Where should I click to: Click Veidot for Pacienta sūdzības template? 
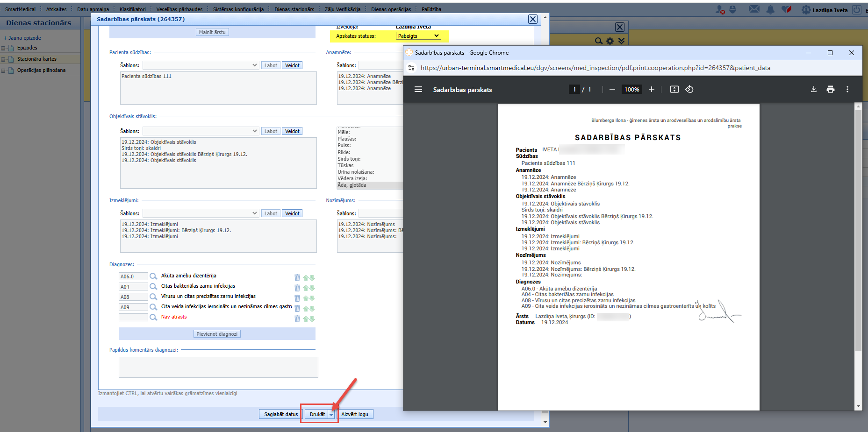tap(292, 65)
